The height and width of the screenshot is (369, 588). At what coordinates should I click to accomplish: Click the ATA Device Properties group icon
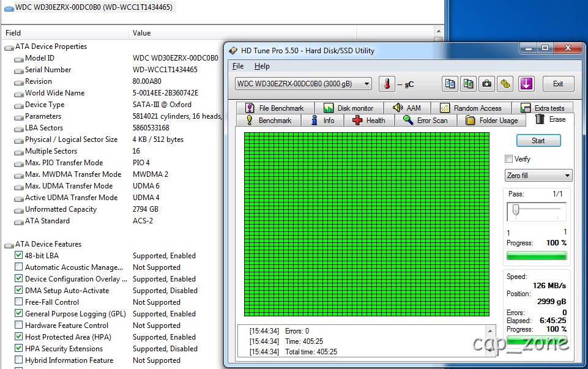coord(9,47)
